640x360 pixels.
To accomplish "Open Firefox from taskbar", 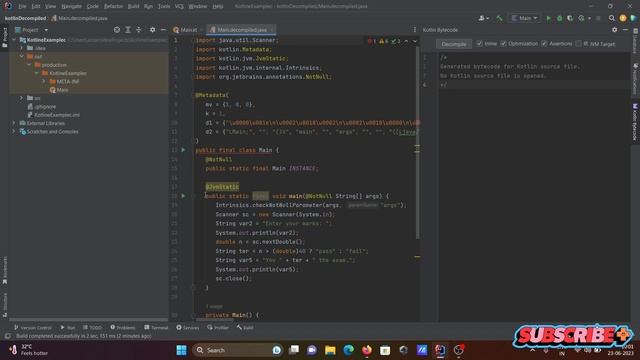I will tap(367, 350).
